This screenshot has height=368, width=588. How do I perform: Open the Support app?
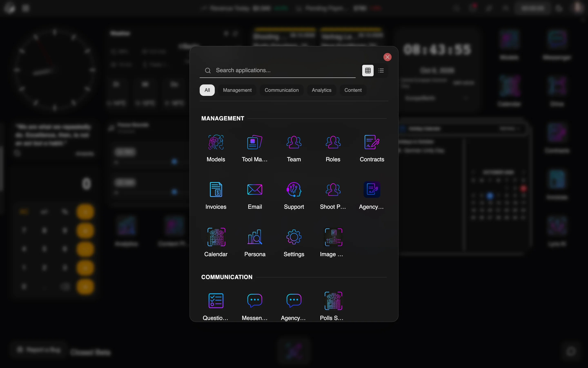click(x=294, y=196)
